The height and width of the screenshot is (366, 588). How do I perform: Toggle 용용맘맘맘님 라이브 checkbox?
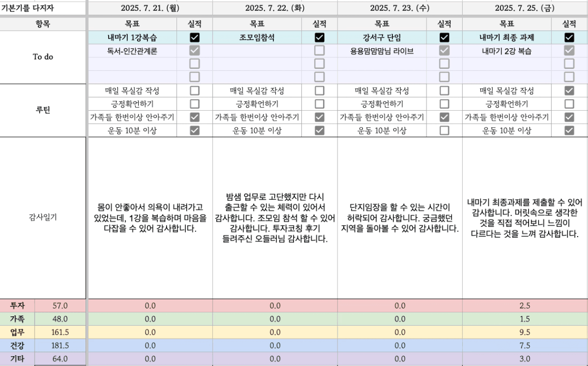445,51
